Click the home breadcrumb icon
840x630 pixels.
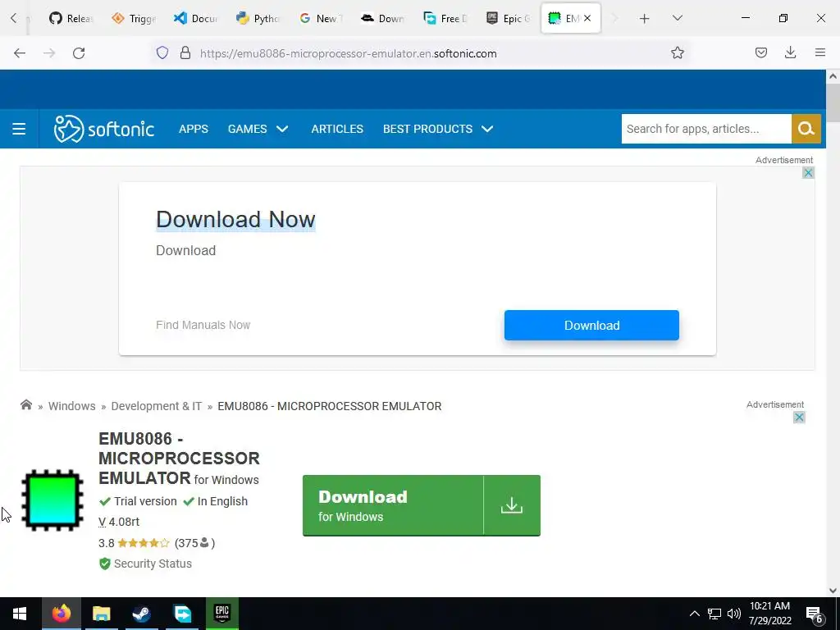coord(26,405)
